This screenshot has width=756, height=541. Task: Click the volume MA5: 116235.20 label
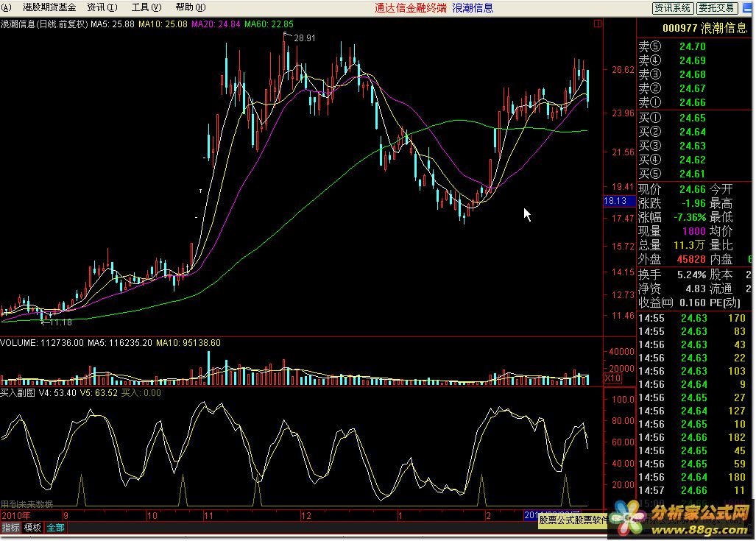119,343
